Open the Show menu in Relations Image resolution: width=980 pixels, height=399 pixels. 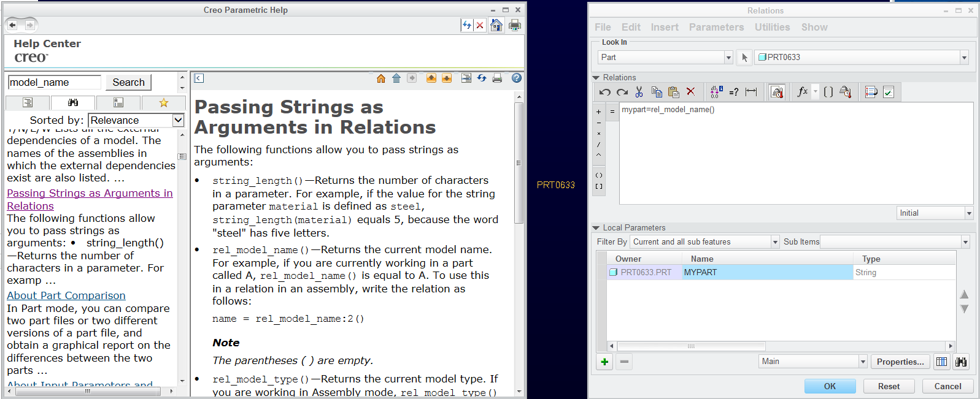coord(814,27)
